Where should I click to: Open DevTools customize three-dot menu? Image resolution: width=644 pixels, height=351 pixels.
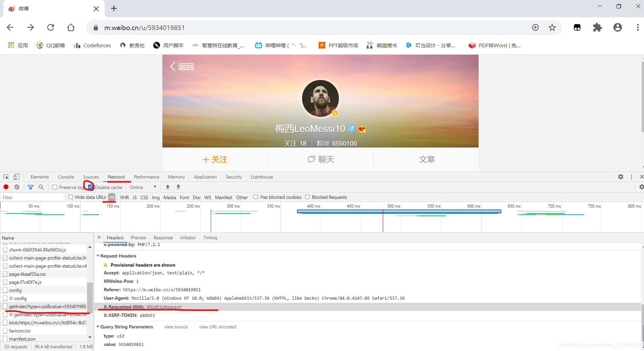tap(632, 177)
